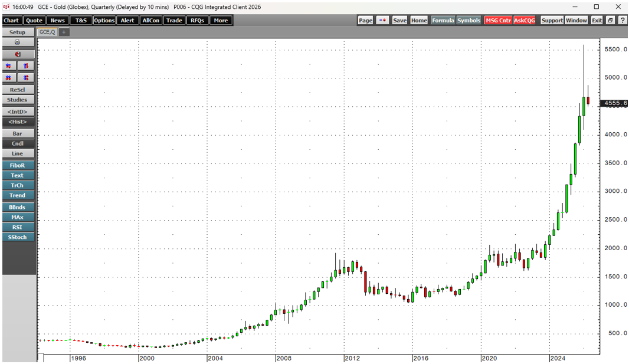Click the horizontal arrows with bars icon

coord(9,78)
